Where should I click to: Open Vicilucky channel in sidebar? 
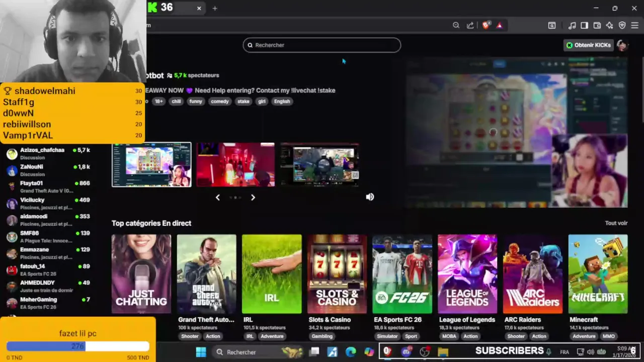coord(48,203)
